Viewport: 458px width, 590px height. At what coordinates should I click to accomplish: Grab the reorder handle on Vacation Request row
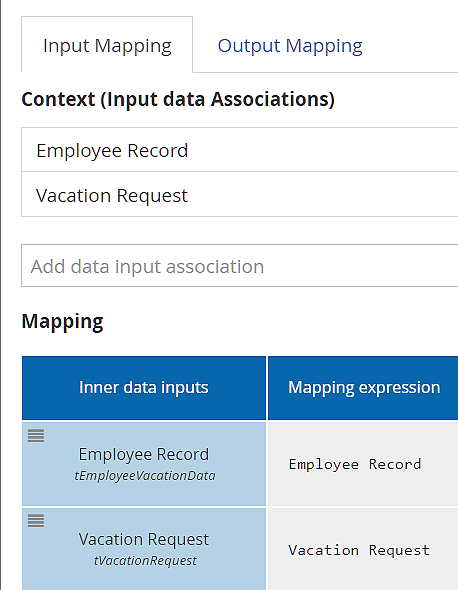[36, 521]
